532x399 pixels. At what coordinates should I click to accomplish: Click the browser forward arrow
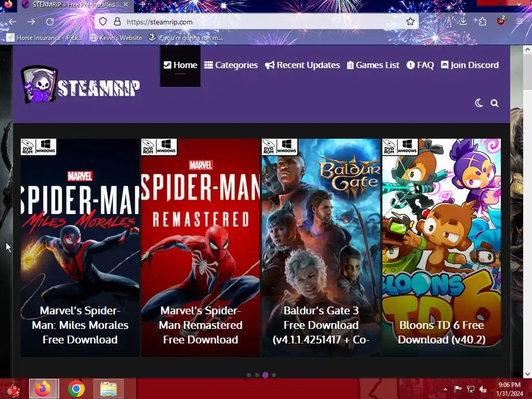[x=31, y=22]
